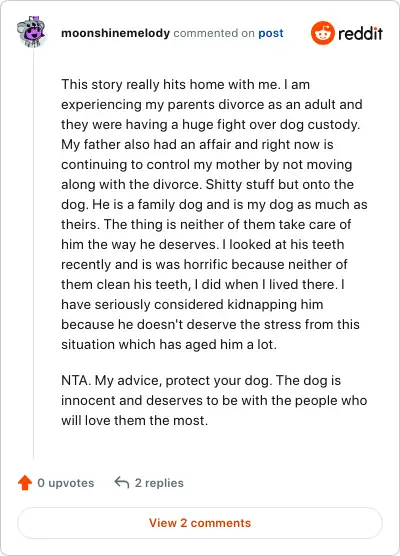Click the line "situation which has aged him"
This screenshot has height=556, width=400.
tap(169, 344)
